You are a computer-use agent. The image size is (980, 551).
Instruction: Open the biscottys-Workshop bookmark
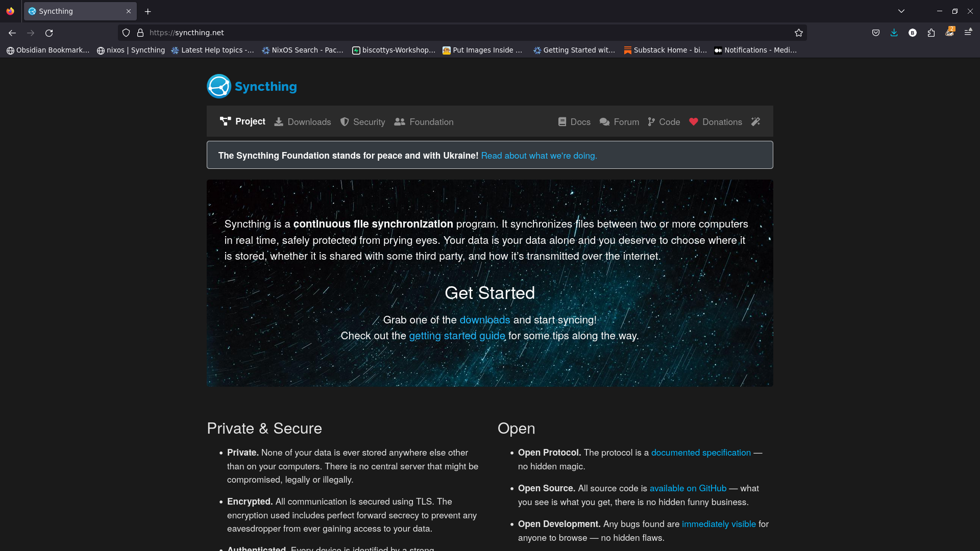click(x=394, y=50)
